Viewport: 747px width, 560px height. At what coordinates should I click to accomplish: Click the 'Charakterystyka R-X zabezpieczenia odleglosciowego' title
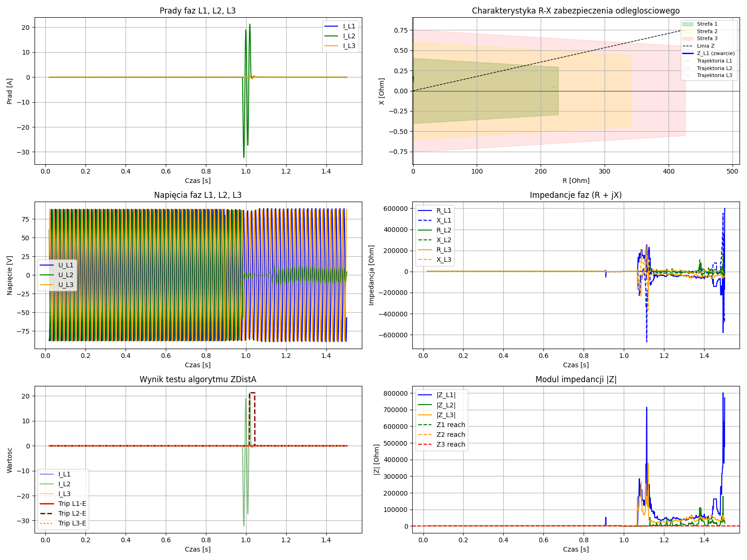(x=576, y=11)
